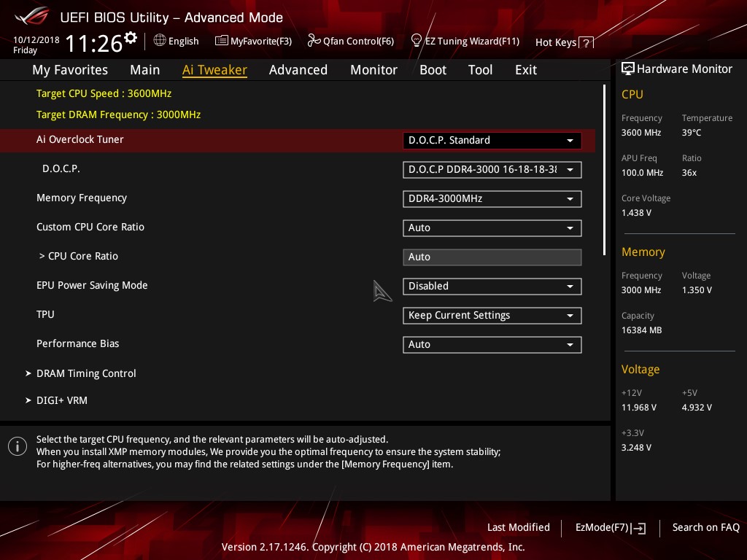Select the TPU row label
The width and height of the screenshot is (747, 560).
point(45,314)
